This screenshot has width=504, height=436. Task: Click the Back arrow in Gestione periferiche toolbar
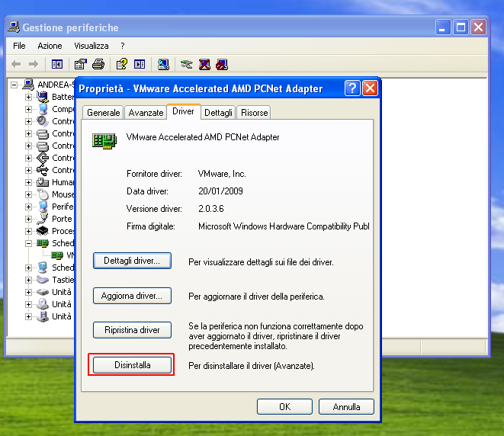point(16,64)
